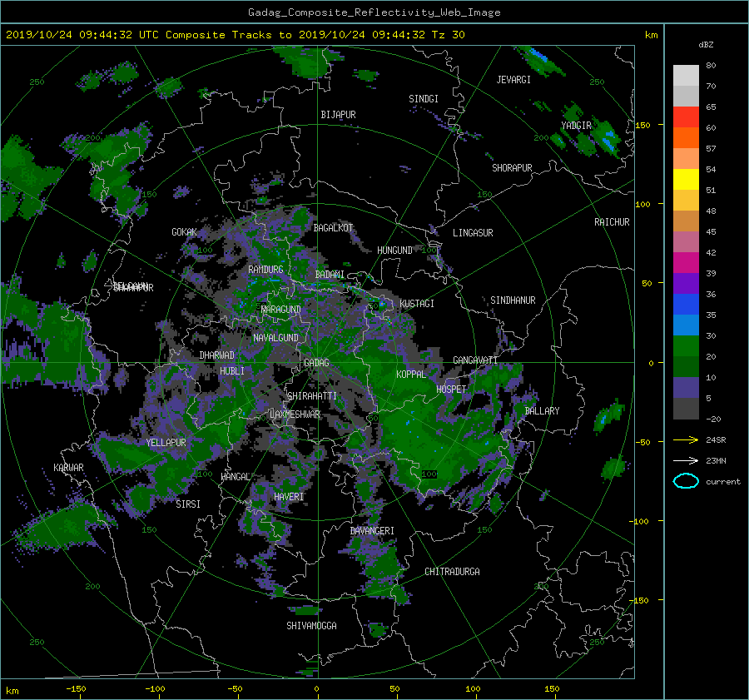Click the DAVANGERI city label
This screenshot has width=749, height=700.
(372, 531)
